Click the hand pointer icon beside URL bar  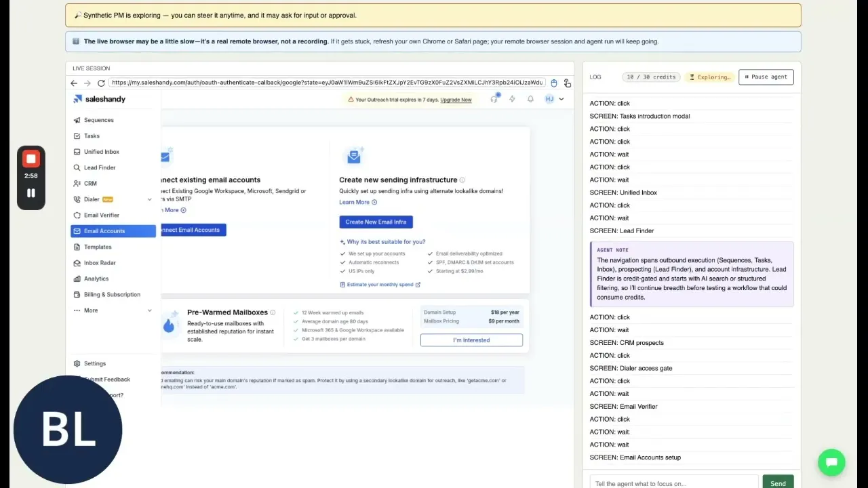coord(567,83)
